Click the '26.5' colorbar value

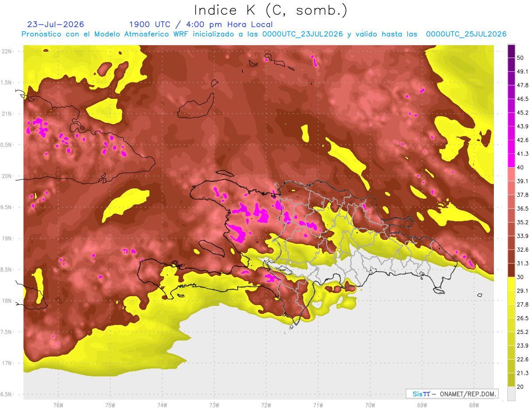522,318
